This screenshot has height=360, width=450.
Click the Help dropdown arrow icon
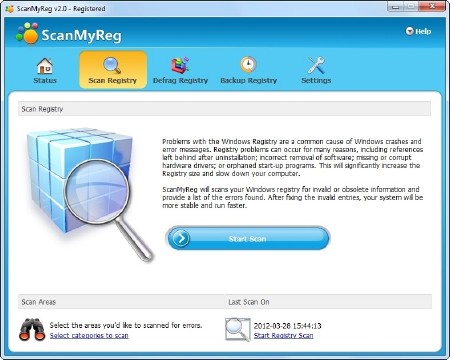(x=409, y=31)
